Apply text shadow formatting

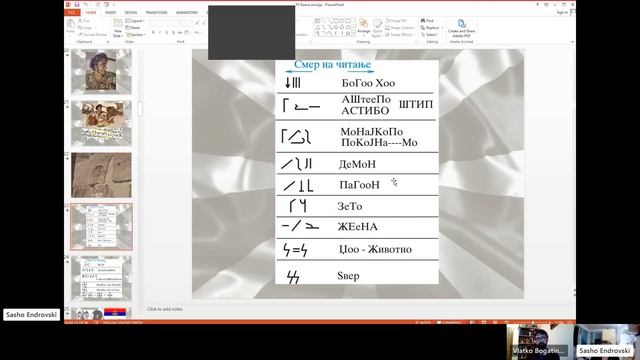(x=173, y=33)
